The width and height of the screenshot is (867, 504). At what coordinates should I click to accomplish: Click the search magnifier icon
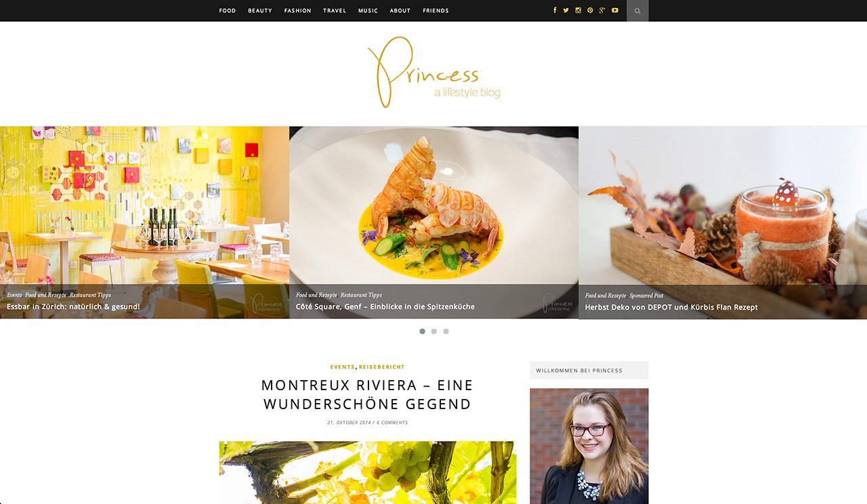tap(637, 11)
